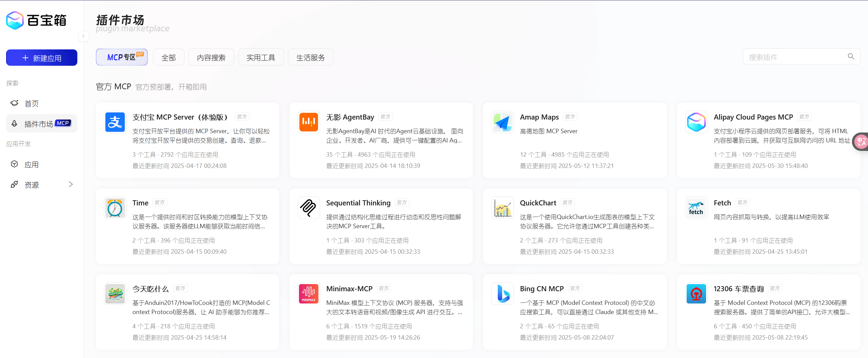
Task: Click the 资源 sidebar icon
Action: 14,185
